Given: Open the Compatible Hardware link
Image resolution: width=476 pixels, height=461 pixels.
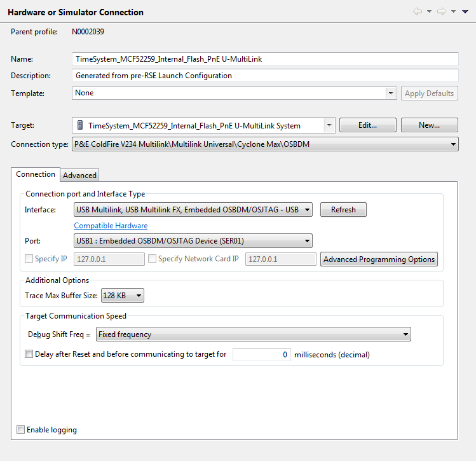Looking at the screenshot, I should coord(111,226).
